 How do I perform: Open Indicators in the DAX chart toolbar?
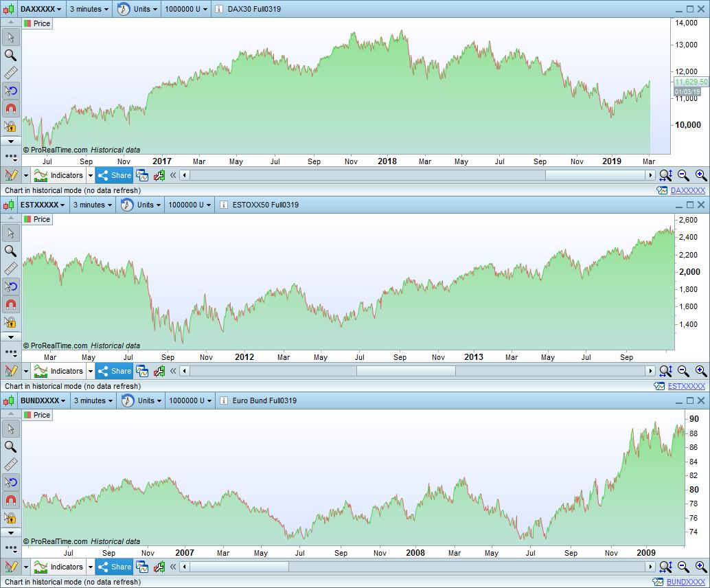(59, 175)
